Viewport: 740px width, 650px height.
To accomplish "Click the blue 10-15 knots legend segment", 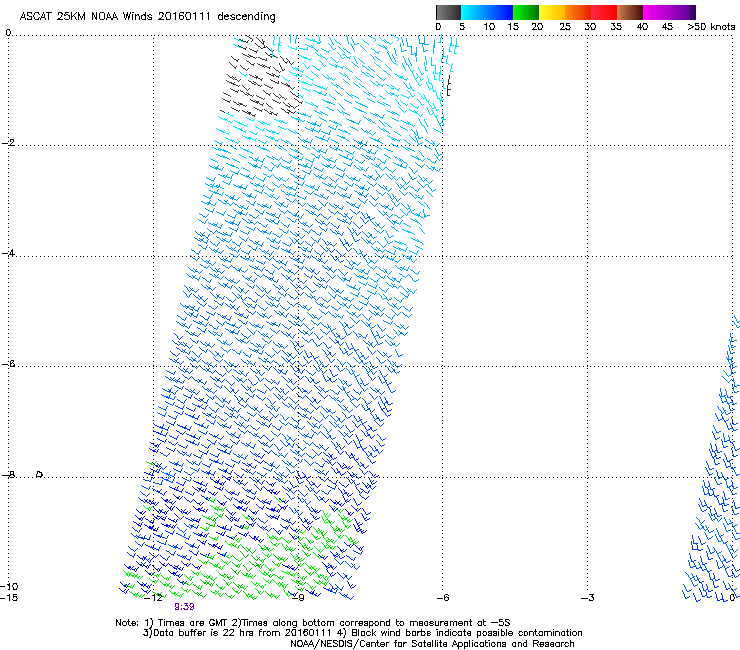I will 500,12.
